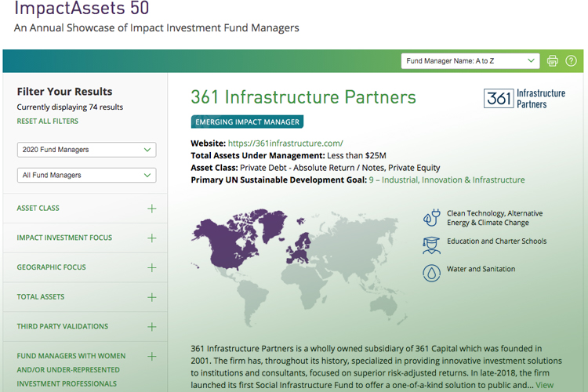
Task: Open the help question mark icon
Action: tap(571, 61)
